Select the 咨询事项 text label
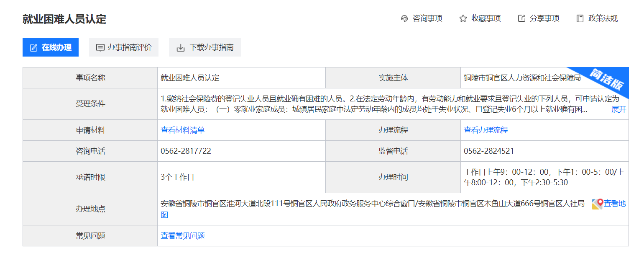 click(427, 18)
